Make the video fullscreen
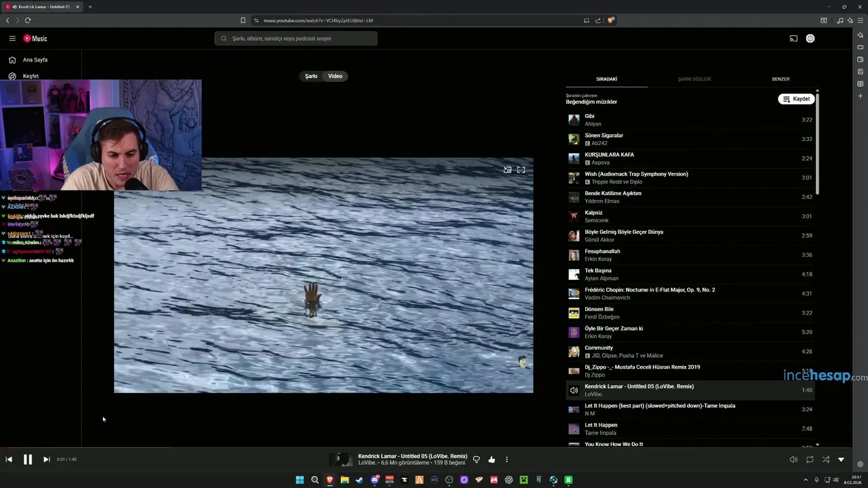Image resolution: width=868 pixels, height=488 pixels. coord(521,169)
